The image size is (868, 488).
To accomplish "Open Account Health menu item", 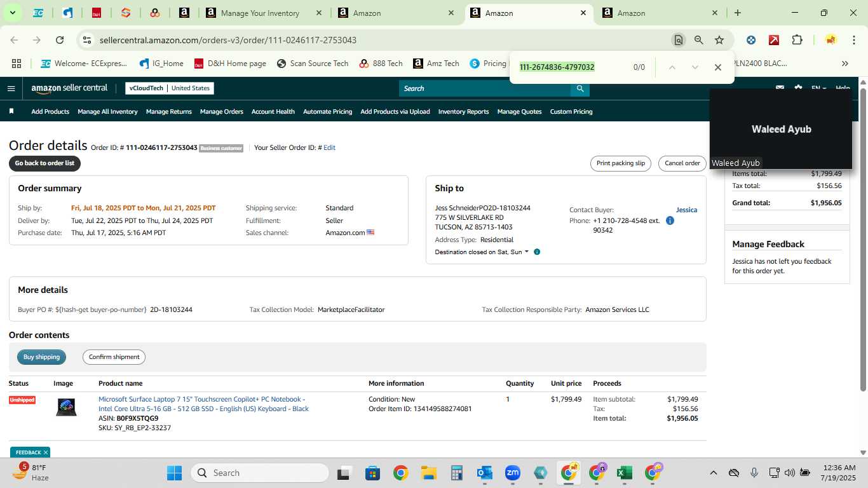I will [x=273, y=111].
